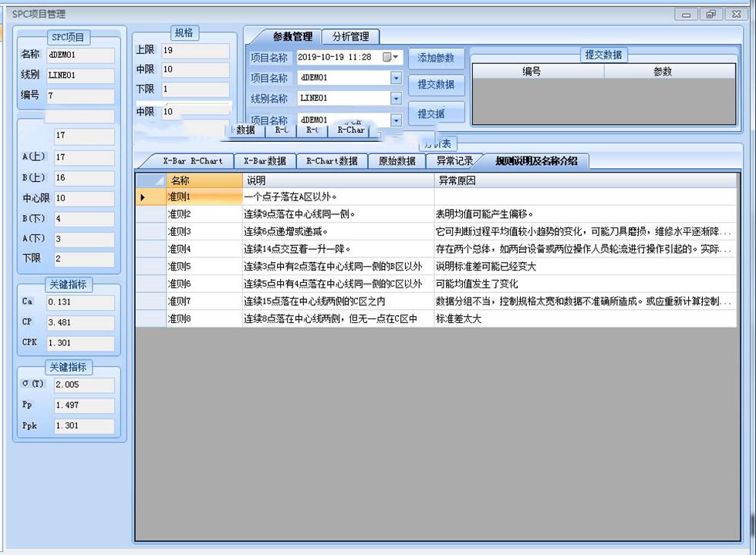Screen dimensions: 756x555
Task: Expand the first 项目名称 dropdown showing dDEMO1
Action: tap(396, 78)
